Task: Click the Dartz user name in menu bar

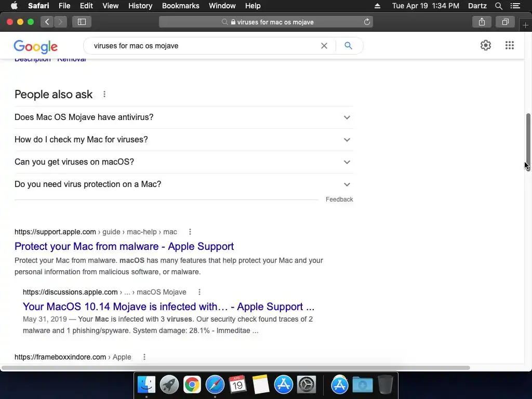Action: 477,6
